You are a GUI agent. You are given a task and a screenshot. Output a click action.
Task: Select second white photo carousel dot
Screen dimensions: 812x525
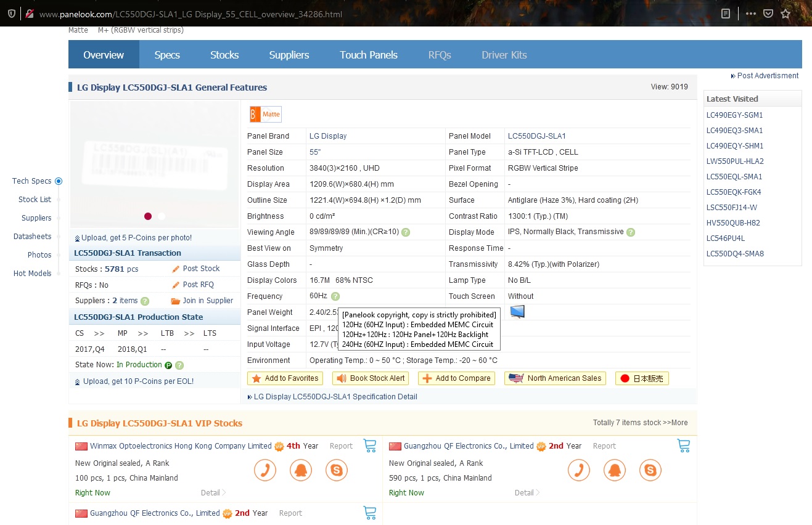(162, 216)
